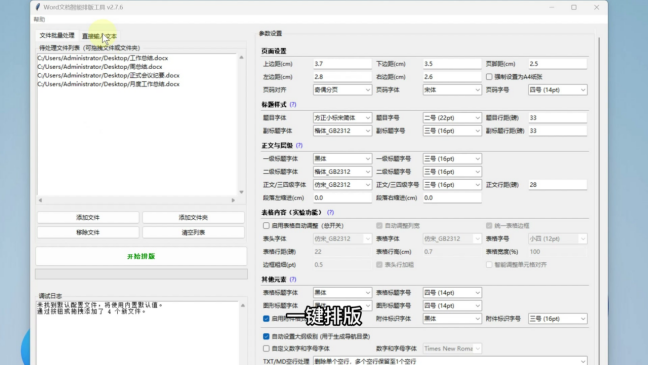Open help for 其他元素 section
This screenshot has width=648, height=365.
pos(293,279)
